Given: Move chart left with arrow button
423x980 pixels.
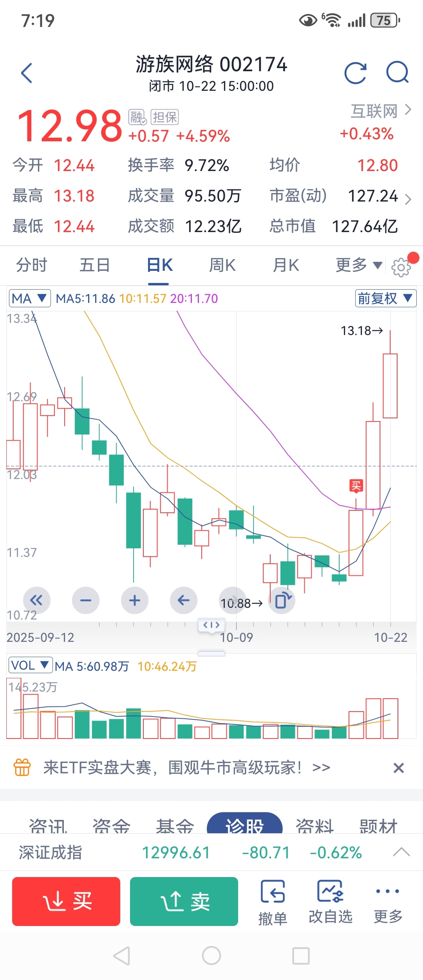Looking at the screenshot, I should [183, 600].
